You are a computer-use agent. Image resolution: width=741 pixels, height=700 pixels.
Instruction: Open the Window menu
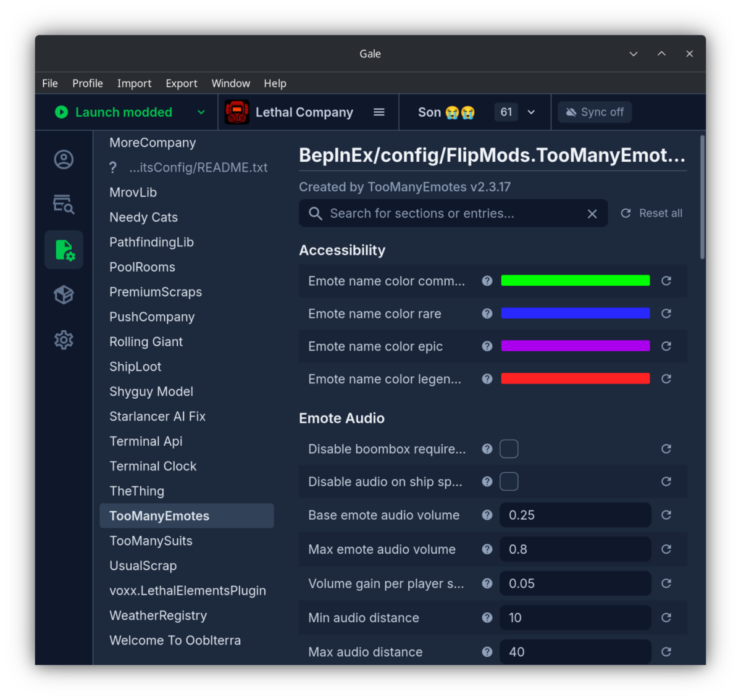tap(231, 83)
